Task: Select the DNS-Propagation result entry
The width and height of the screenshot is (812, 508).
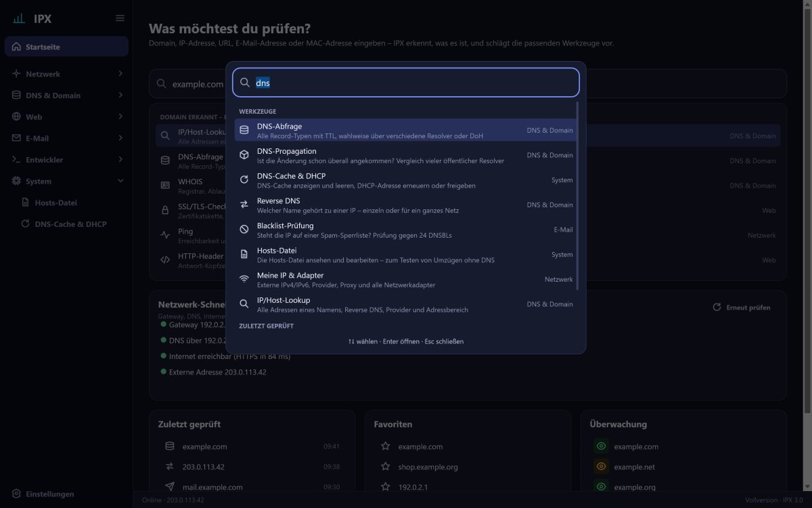Action: [x=406, y=155]
